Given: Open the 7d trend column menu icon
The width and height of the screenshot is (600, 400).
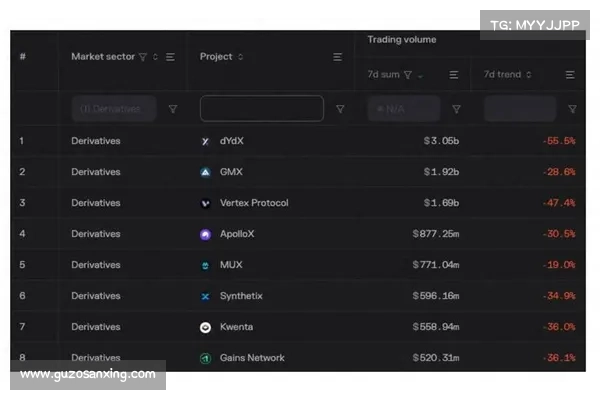Looking at the screenshot, I should (x=570, y=75).
